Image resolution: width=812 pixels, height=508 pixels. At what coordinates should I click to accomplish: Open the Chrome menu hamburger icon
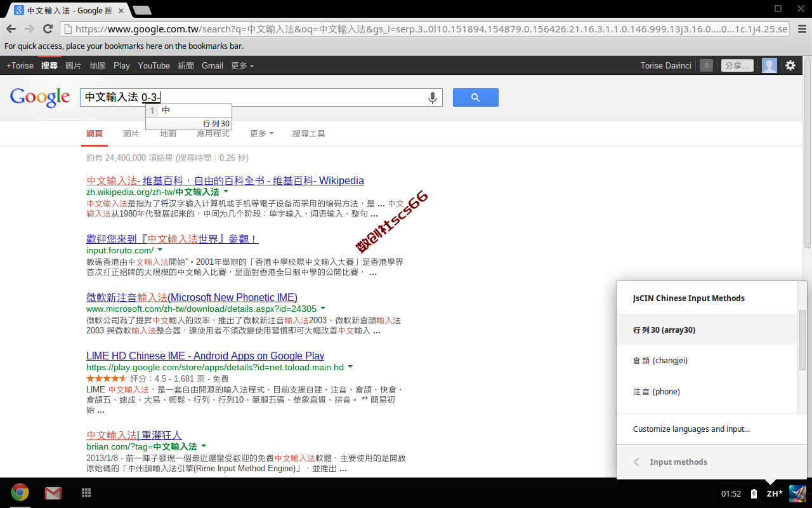point(802,29)
